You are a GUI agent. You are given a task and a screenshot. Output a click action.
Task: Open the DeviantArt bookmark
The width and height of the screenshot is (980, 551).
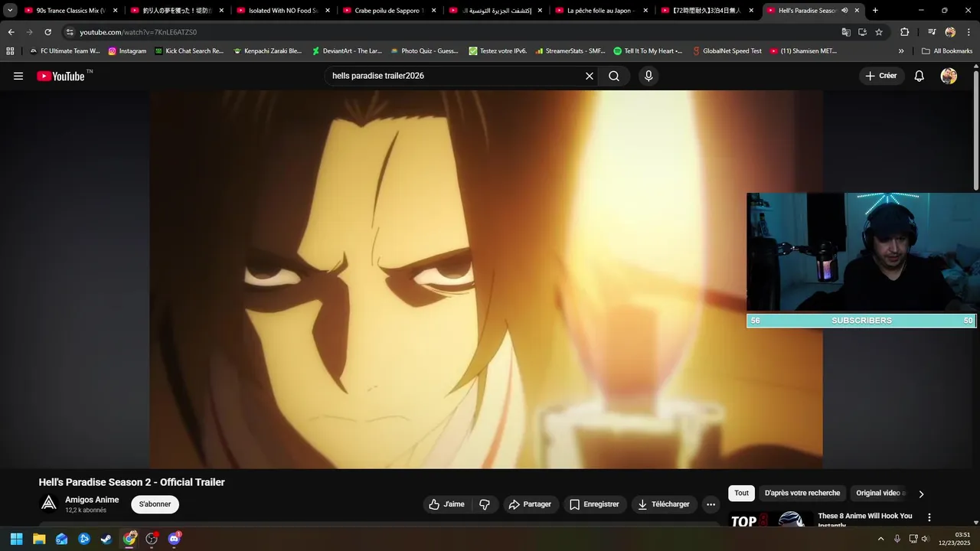coord(347,51)
